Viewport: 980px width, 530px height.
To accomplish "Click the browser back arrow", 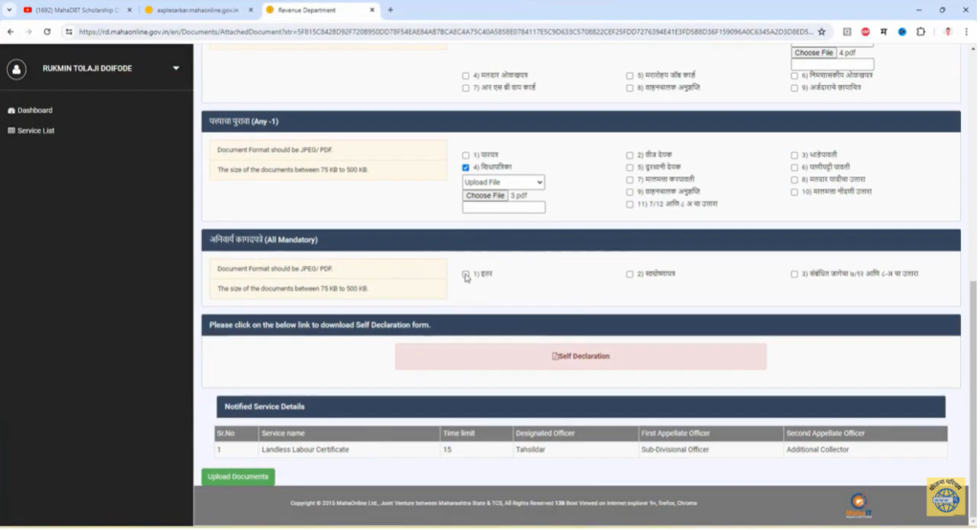I will tap(11, 32).
